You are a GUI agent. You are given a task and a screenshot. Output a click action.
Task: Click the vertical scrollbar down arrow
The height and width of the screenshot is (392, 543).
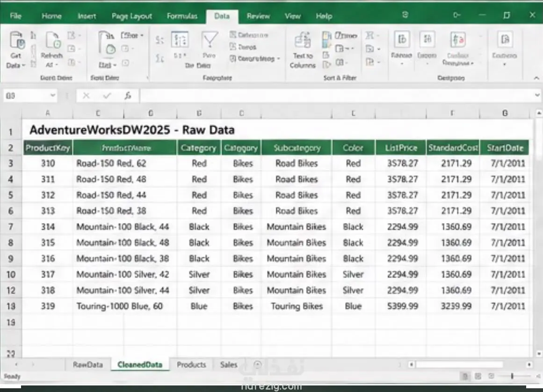538,354
